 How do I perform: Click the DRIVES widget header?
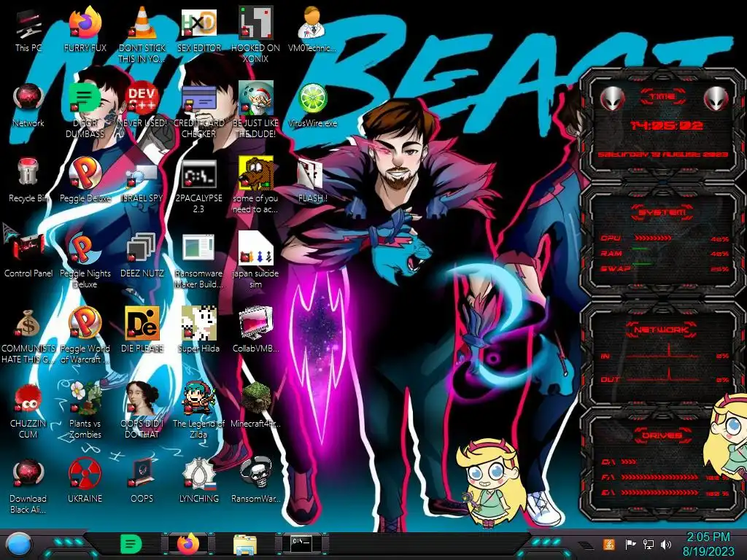point(662,435)
